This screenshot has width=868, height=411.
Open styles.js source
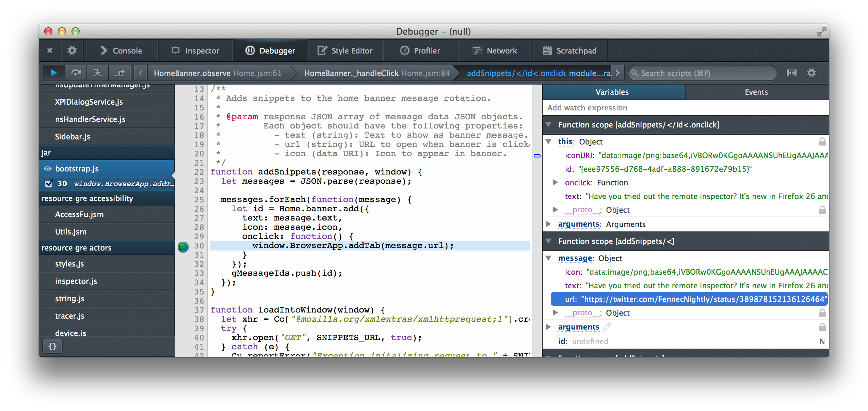tap(107, 264)
